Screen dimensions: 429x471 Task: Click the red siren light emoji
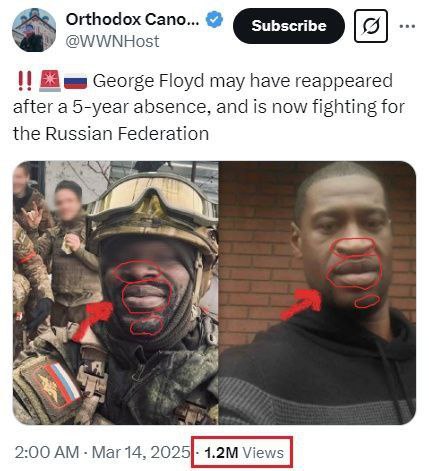click(x=50, y=81)
